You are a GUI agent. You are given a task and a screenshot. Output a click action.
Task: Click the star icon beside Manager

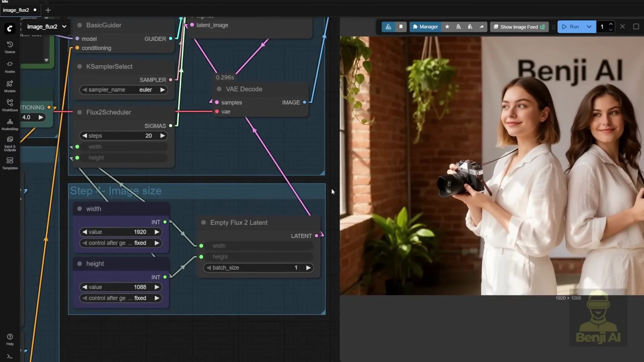click(x=447, y=27)
